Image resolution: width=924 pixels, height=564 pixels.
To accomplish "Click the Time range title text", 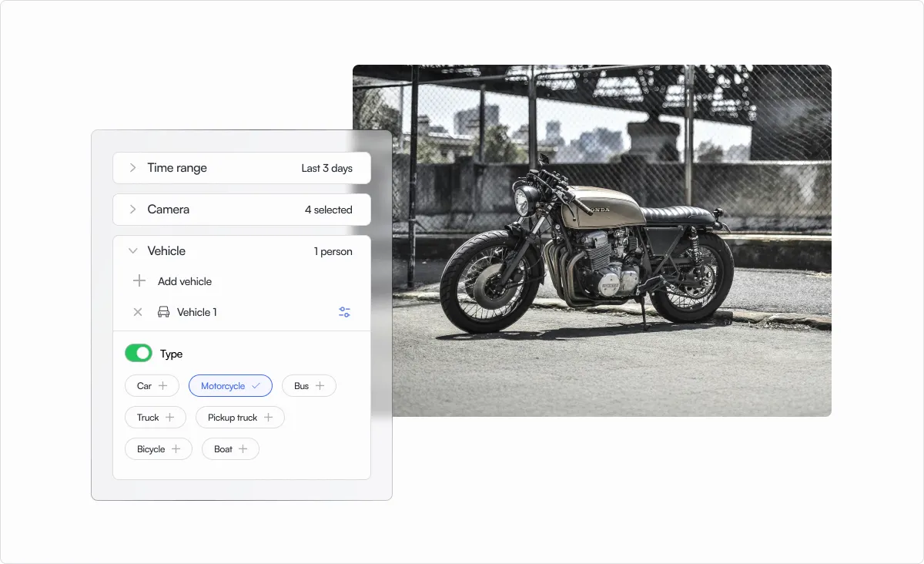I will (177, 168).
